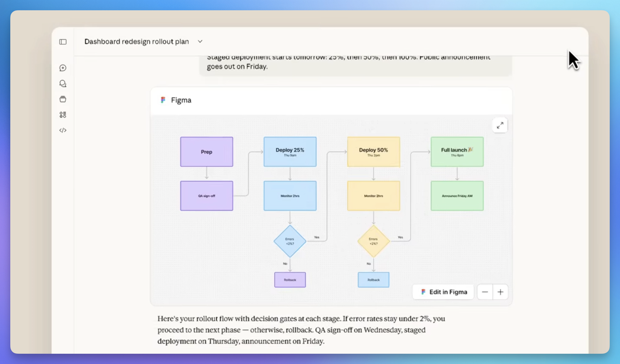The width and height of the screenshot is (620, 364).
Task: Start a new chat from sidebar
Action: click(63, 68)
